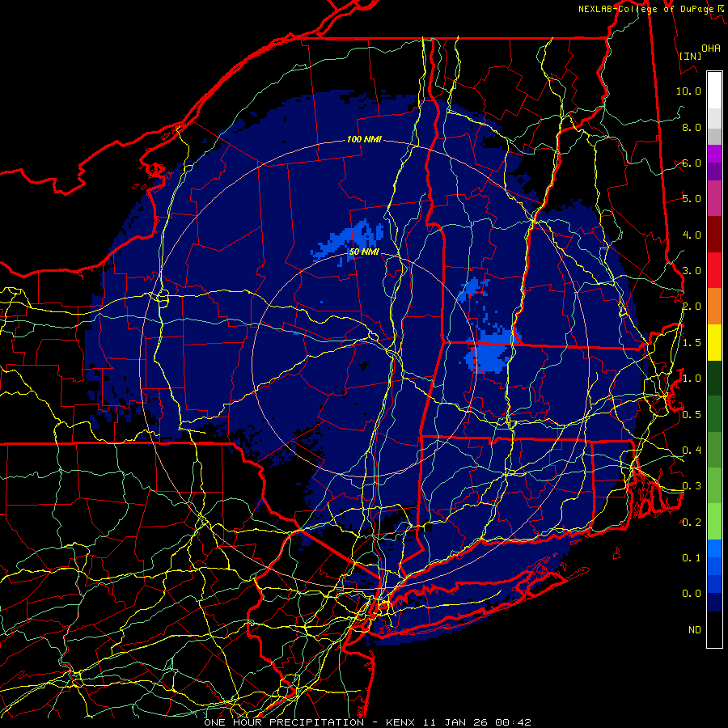Screen dimensions: 728x728
Task: Click the 5.0 legend value
Action: point(692,199)
